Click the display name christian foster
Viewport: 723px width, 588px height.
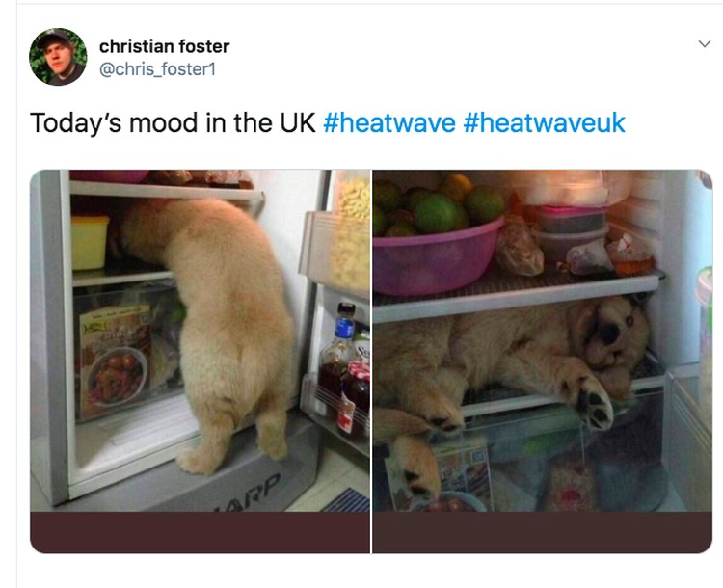coord(164,46)
